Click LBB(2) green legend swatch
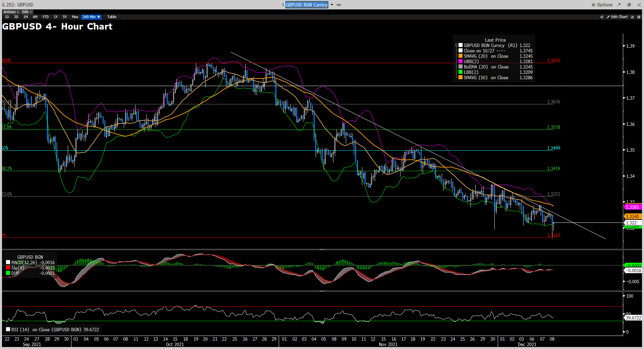Image resolution: width=644 pixels, height=349 pixels. (461, 72)
